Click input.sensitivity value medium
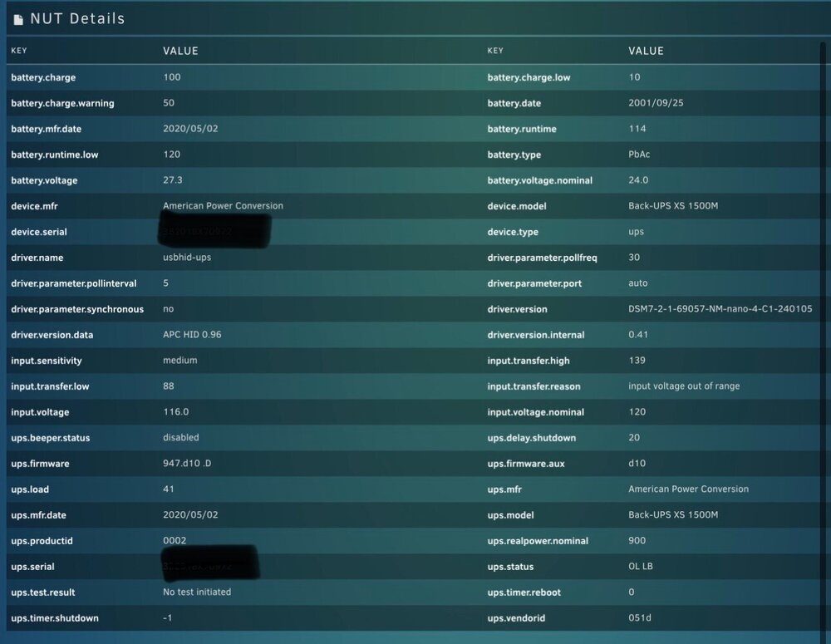831x644 pixels. coord(180,361)
